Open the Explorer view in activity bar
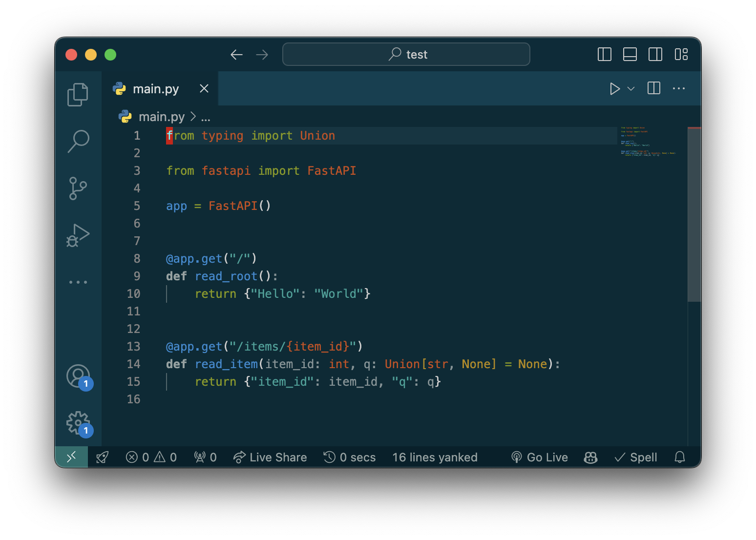 pyautogui.click(x=78, y=95)
